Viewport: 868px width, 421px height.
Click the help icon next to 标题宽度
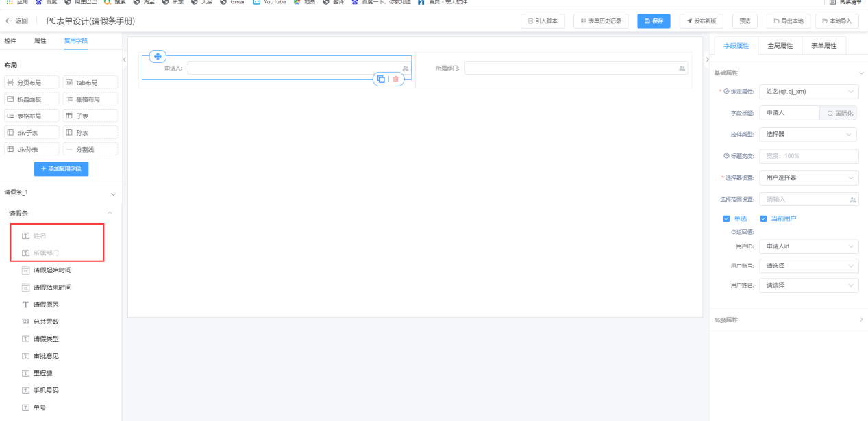click(x=726, y=156)
